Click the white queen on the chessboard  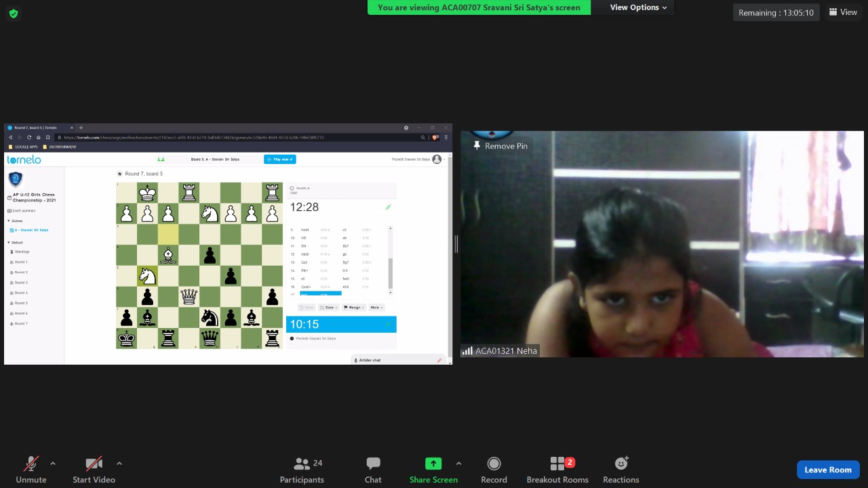tap(189, 296)
